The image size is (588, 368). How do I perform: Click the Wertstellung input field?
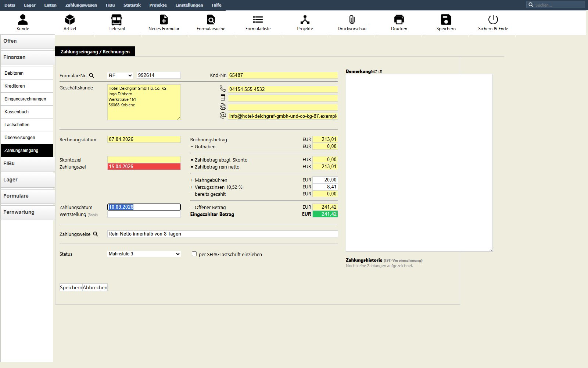144,214
